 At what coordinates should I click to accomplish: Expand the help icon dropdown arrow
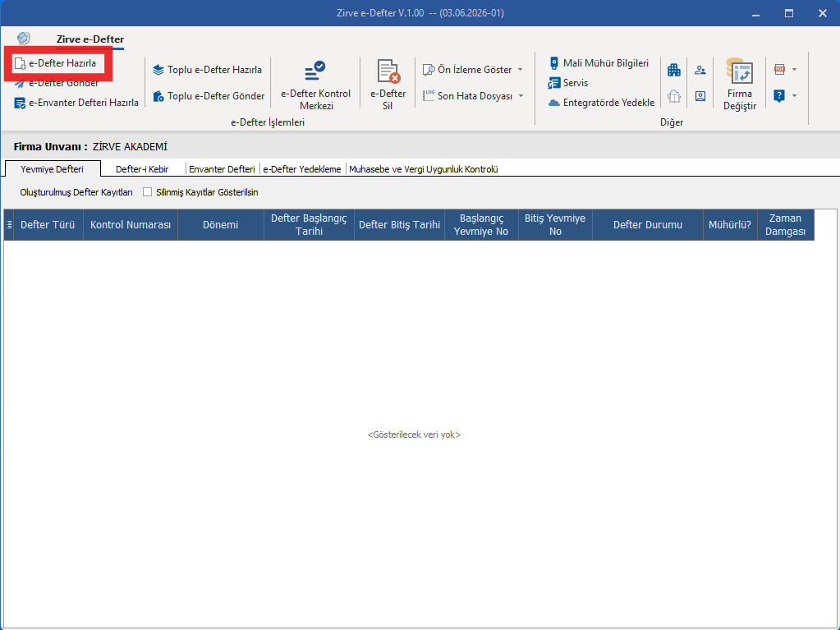pyautogui.click(x=795, y=95)
